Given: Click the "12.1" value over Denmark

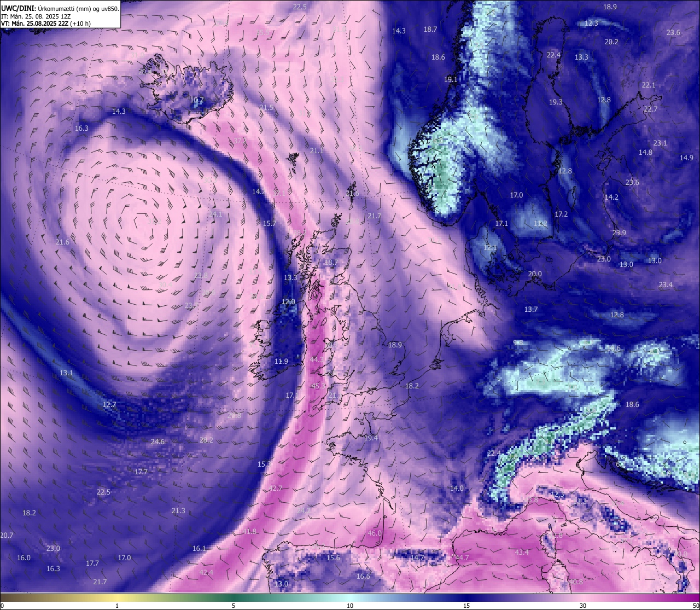Looking at the screenshot, I should pos(491,247).
